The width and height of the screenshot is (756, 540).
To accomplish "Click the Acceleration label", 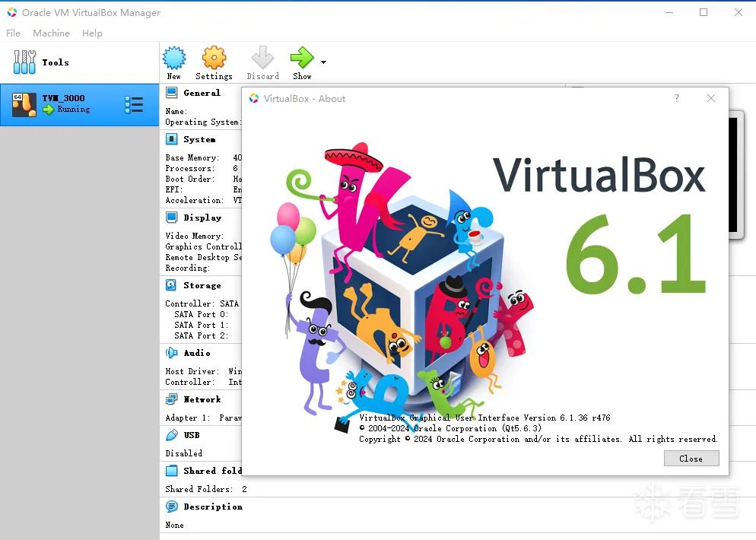I will 194,200.
